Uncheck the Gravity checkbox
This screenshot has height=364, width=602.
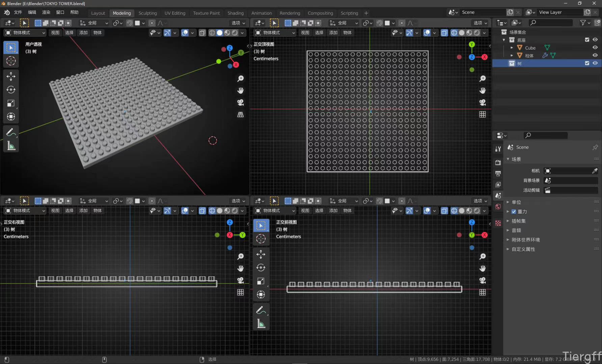click(x=514, y=212)
